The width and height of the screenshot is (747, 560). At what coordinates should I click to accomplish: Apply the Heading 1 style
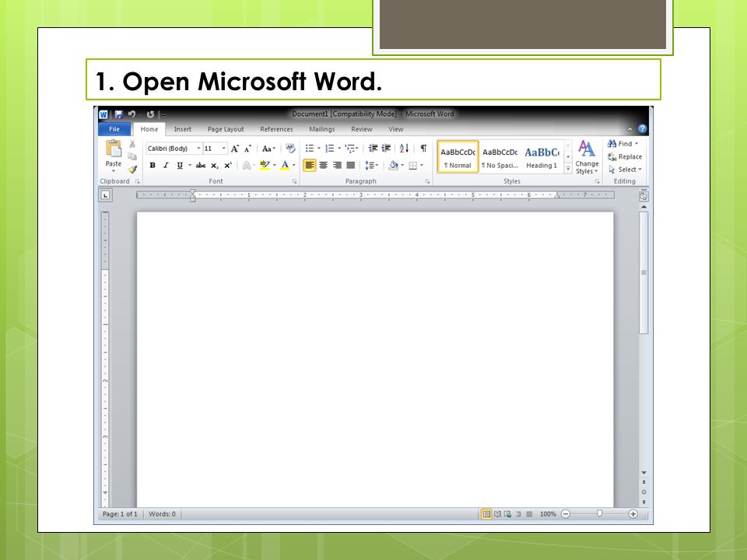tap(542, 156)
